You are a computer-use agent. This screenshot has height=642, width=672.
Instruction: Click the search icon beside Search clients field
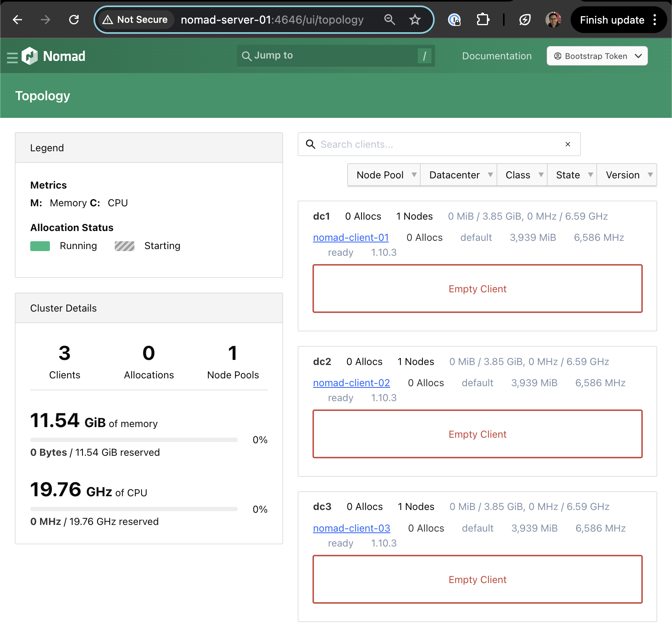click(x=310, y=144)
